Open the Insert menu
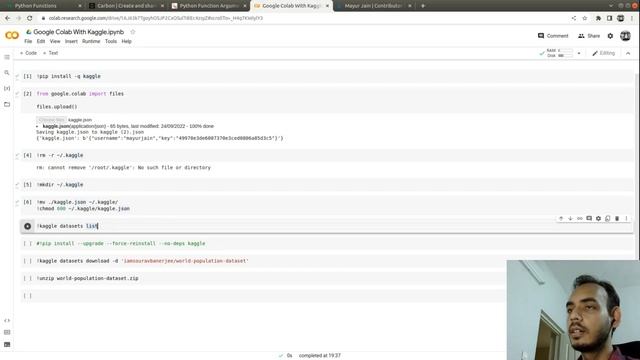The width and height of the screenshot is (640, 360). pos(71,41)
